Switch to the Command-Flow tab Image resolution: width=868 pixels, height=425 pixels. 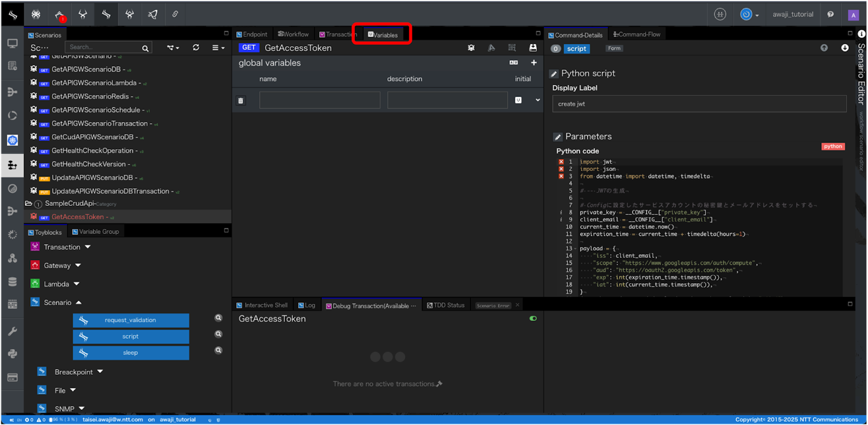pyautogui.click(x=637, y=34)
